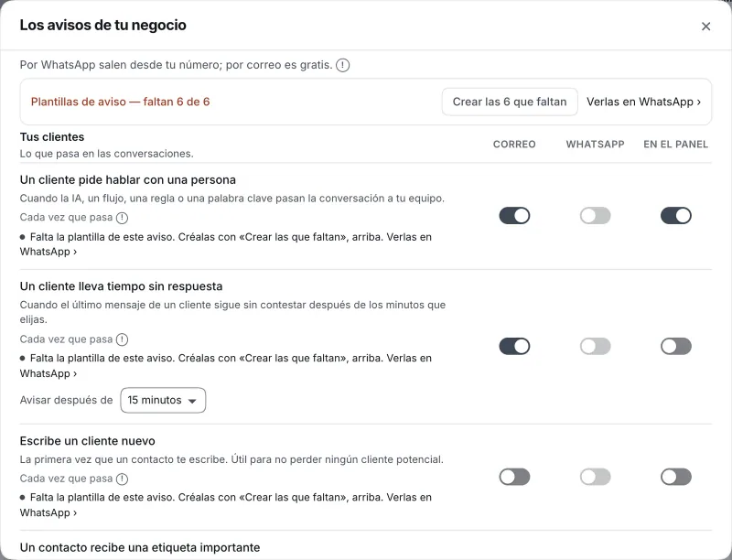Click the 'Los avisos de tu negocio' dialog title

103,25
